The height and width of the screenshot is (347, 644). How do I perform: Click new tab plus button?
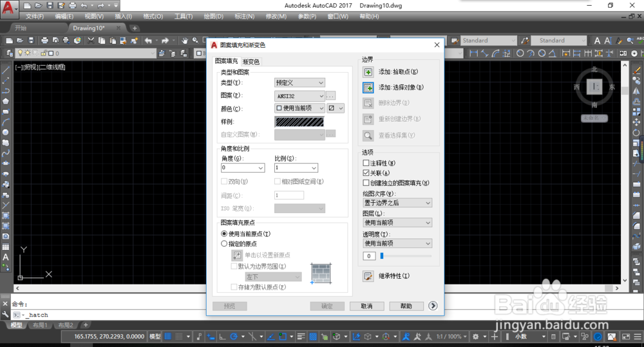pyautogui.click(x=135, y=28)
